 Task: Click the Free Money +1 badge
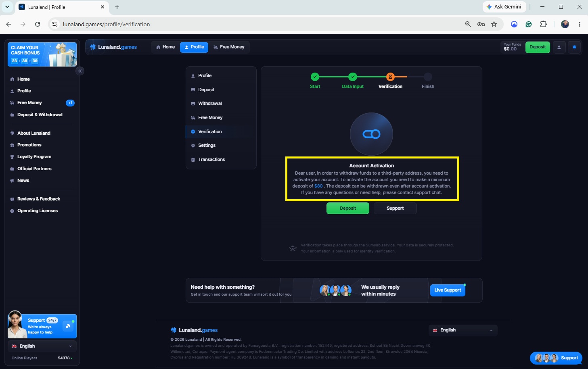coord(70,103)
